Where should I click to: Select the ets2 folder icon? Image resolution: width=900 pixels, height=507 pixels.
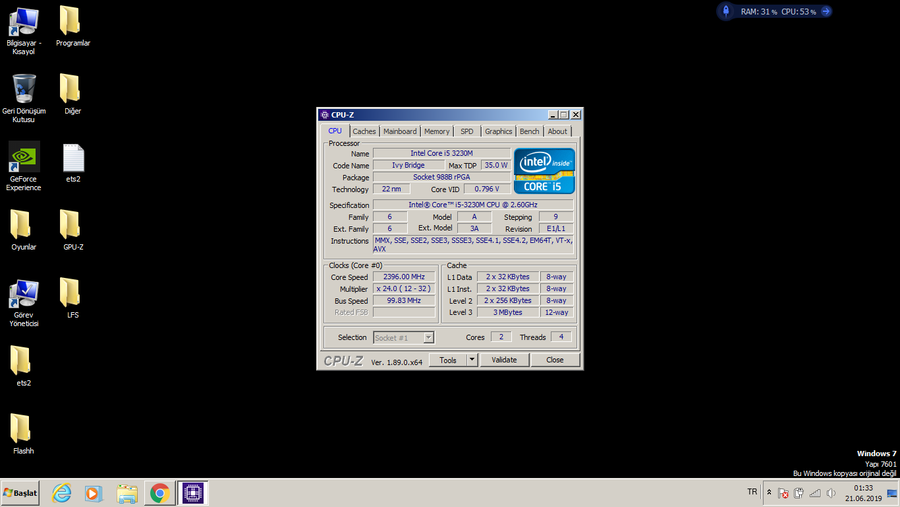21,361
